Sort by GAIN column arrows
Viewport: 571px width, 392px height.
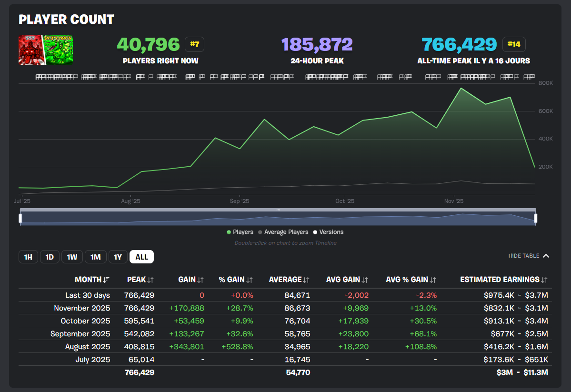(200, 280)
